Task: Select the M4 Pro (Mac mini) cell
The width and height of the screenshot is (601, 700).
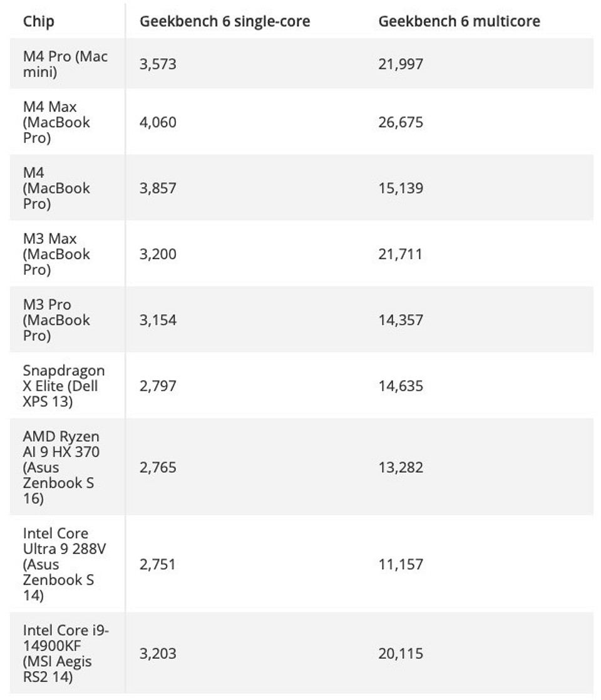Action: pos(65,64)
